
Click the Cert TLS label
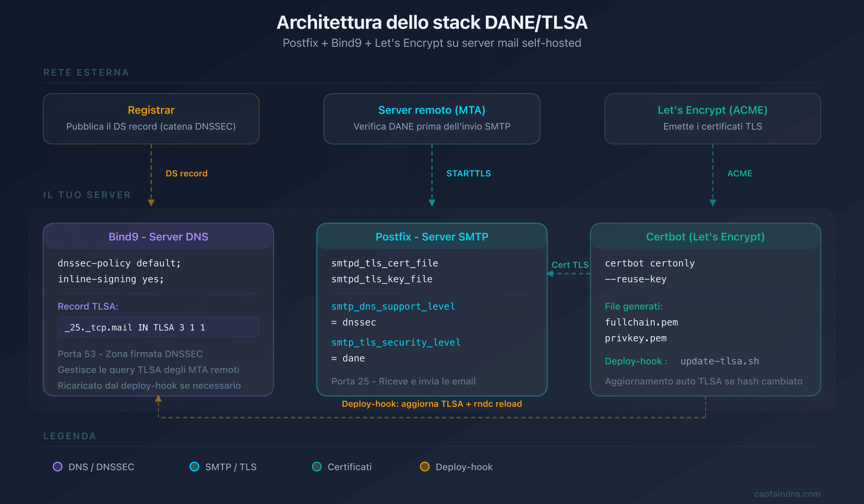click(x=570, y=265)
